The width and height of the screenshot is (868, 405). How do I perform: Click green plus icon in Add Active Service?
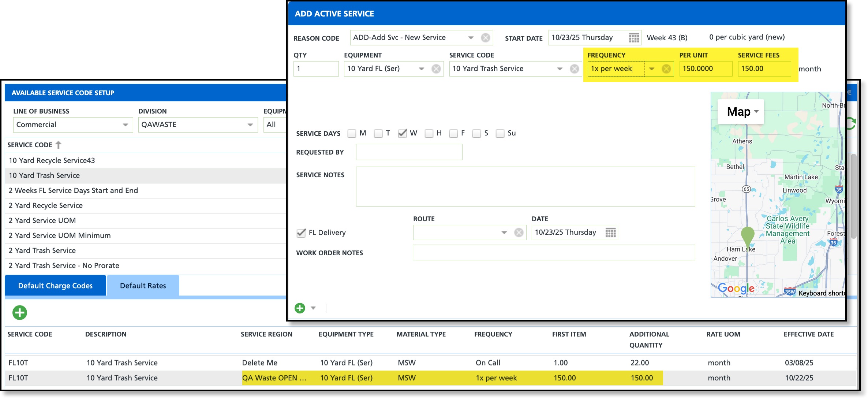(x=300, y=308)
